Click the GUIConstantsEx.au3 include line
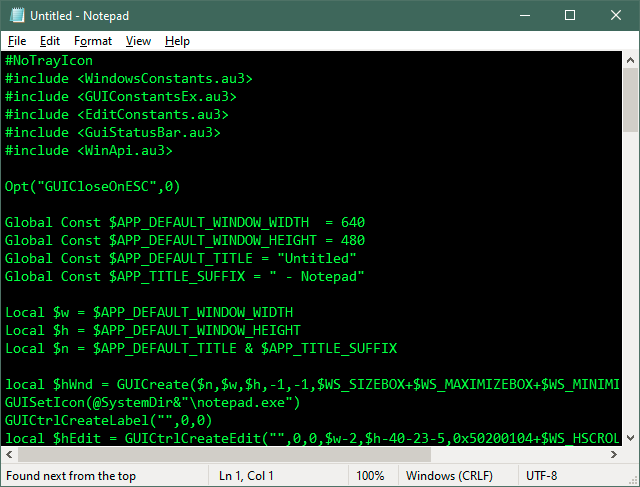The image size is (640, 487). click(x=120, y=97)
